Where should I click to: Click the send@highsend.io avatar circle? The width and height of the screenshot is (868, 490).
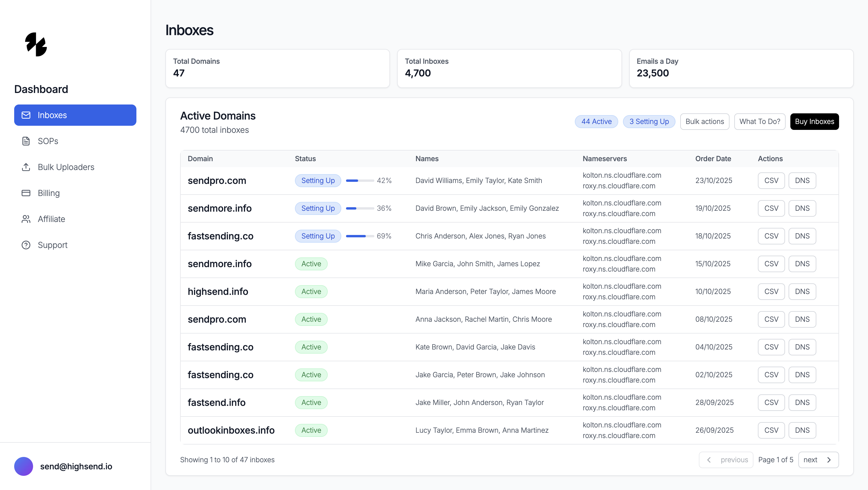23,466
